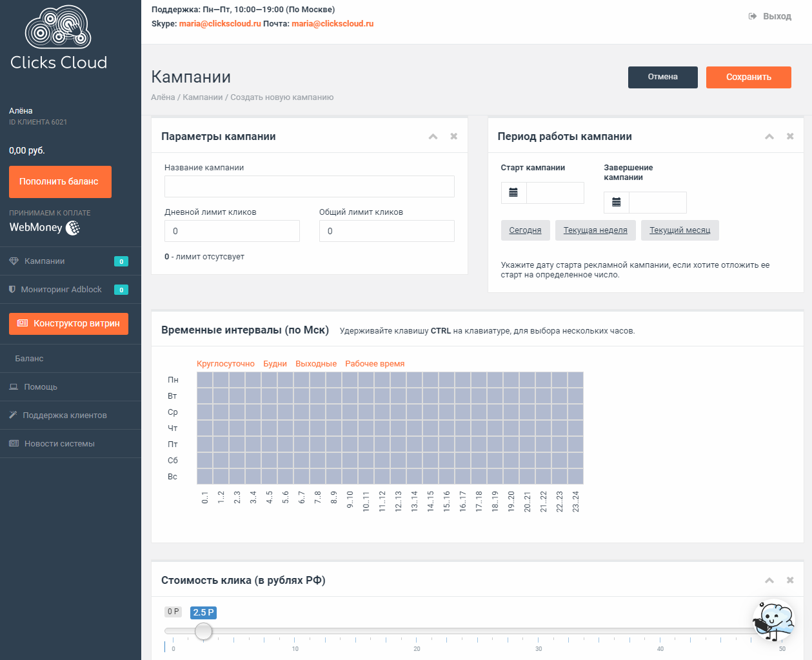This screenshot has height=660, width=812.
Task: Collapse the Стоимость клика panel
Action: (x=769, y=580)
